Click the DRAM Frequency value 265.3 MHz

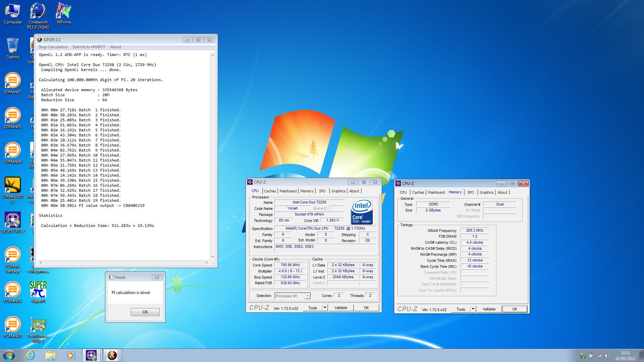(x=475, y=231)
